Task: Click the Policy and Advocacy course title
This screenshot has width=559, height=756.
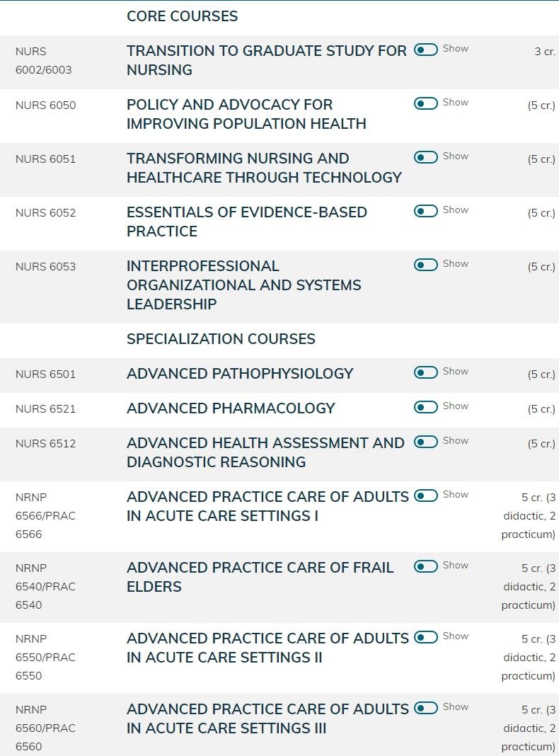Action: pos(246,114)
